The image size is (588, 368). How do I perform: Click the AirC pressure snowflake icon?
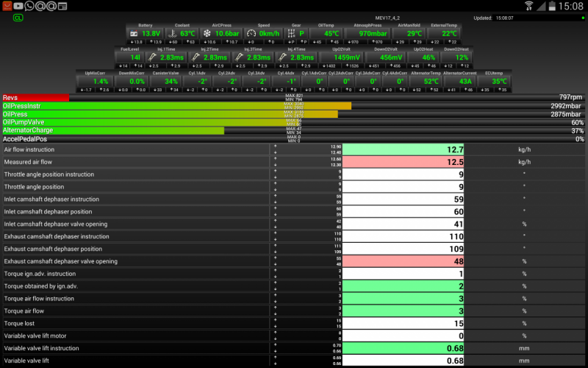[207, 34]
